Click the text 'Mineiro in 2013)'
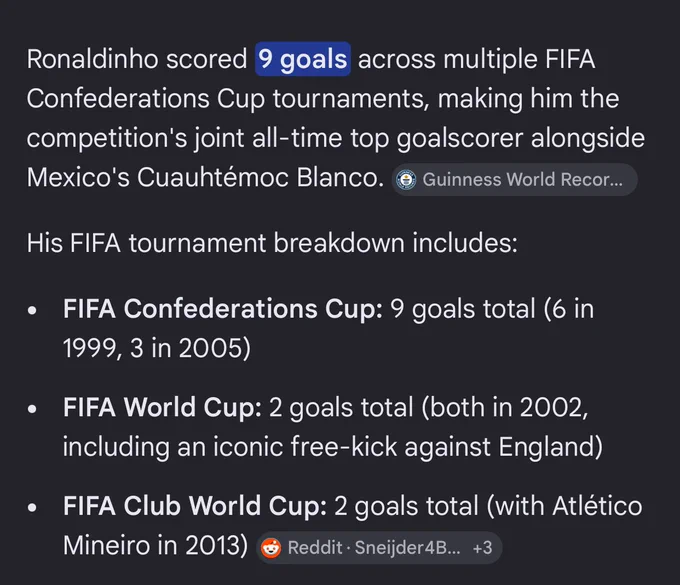680x585 pixels. pyautogui.click(x=155, y=545)
